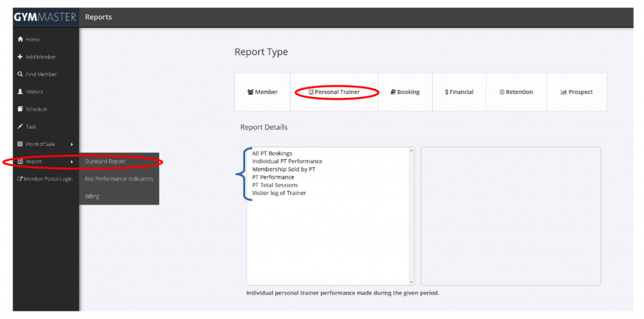Click the Find Member magnifier icon
Screen dimensions: 644x319
pos(21,74)
